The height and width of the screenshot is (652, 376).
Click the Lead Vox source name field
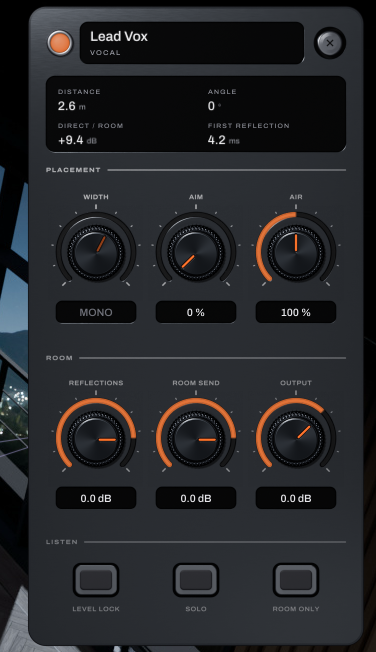(192, 43)
